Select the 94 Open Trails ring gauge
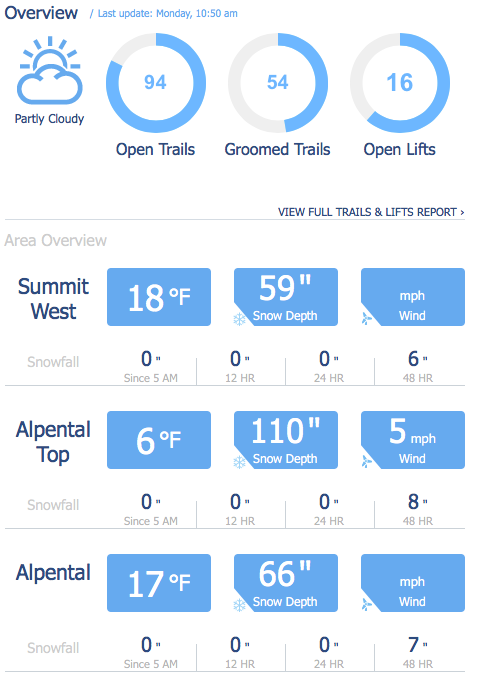480x680 pixels. (156, 83)
